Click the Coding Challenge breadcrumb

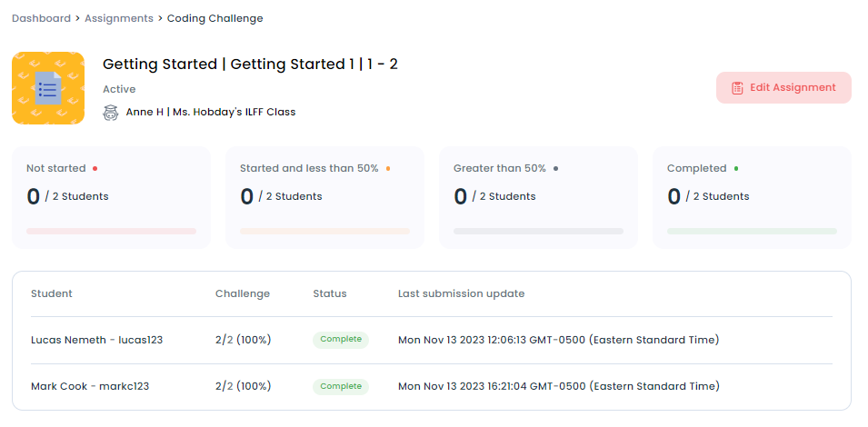coord(215,18)
